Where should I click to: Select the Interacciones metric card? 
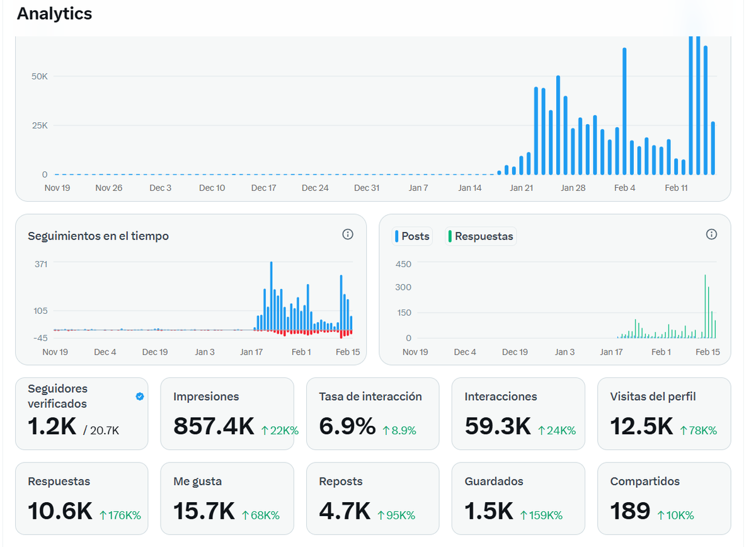[x=518, y=413]
